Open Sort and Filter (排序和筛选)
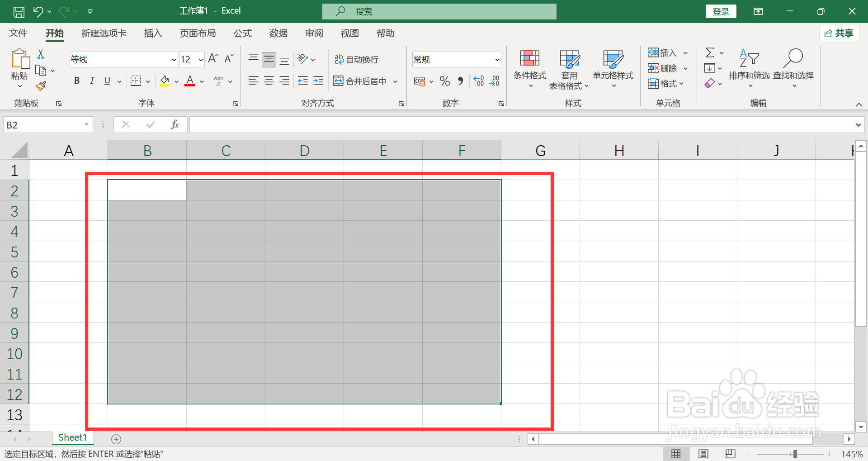 (x=749, y=69)
